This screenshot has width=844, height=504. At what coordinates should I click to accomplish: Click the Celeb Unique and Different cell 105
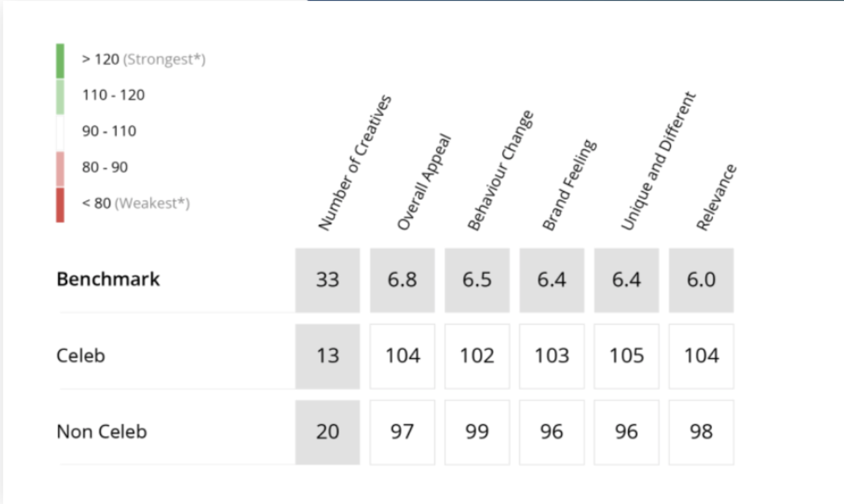[627, 356]
